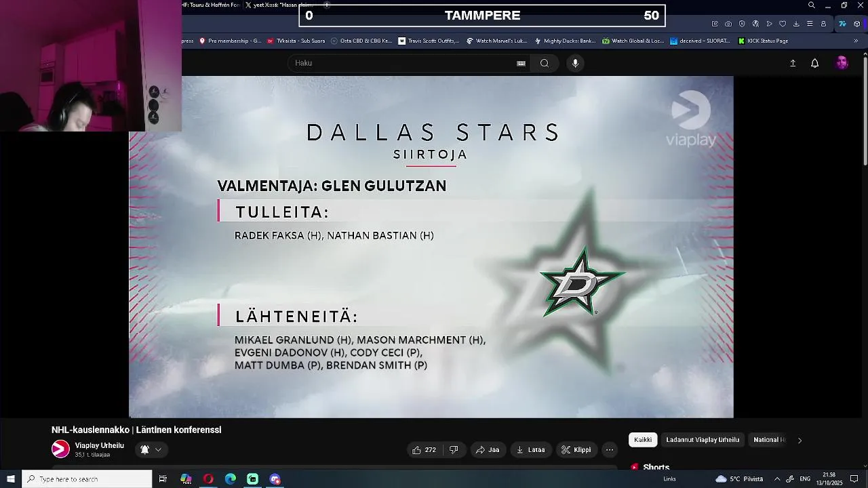Open Windows Task View button
This screenshot has width=868, height=488.
point(163,479)
